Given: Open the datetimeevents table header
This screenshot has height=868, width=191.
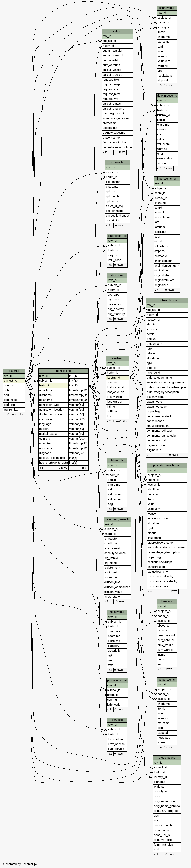Looking at the screenshot, I should (x=167, y=96).
